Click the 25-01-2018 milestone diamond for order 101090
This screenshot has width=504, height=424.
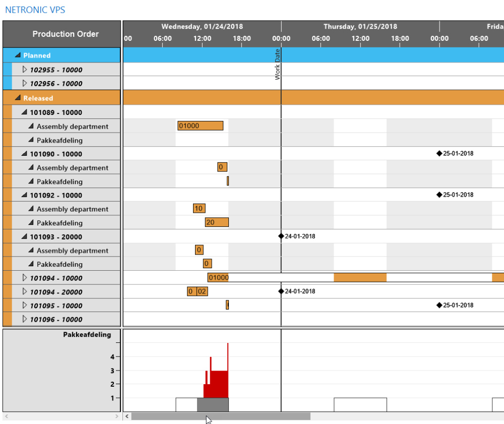tap(438, 154)
